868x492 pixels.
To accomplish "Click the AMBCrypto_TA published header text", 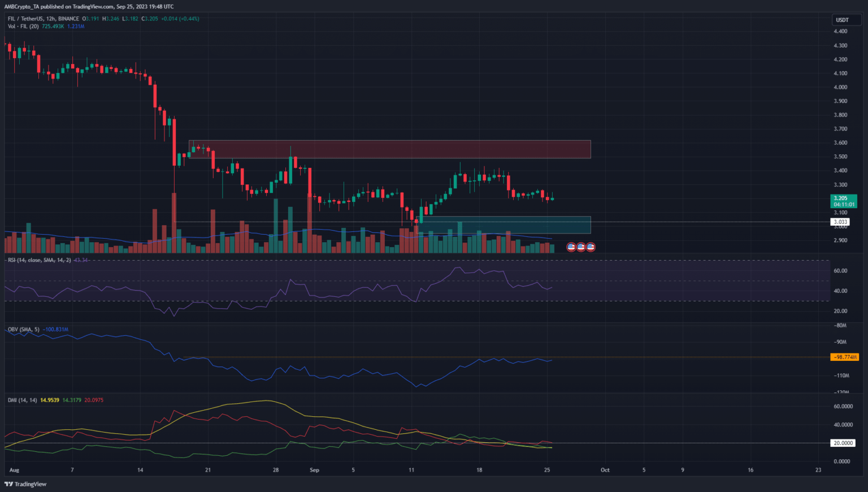I will pyautogui.click(x=90, y=7).
